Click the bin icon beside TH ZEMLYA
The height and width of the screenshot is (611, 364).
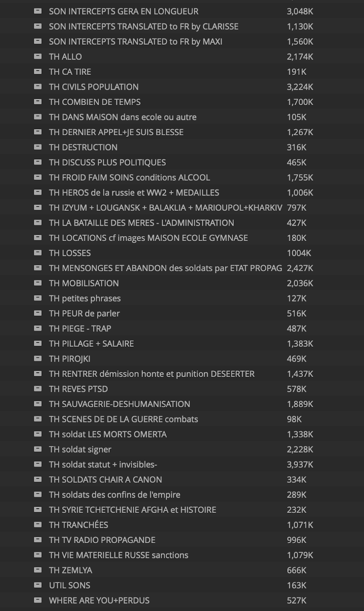pos(38,570)
